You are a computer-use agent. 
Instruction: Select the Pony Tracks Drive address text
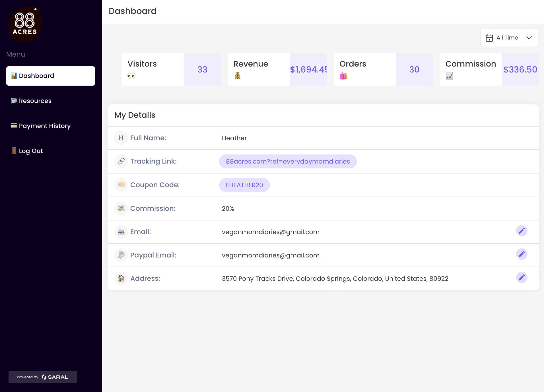335,279
